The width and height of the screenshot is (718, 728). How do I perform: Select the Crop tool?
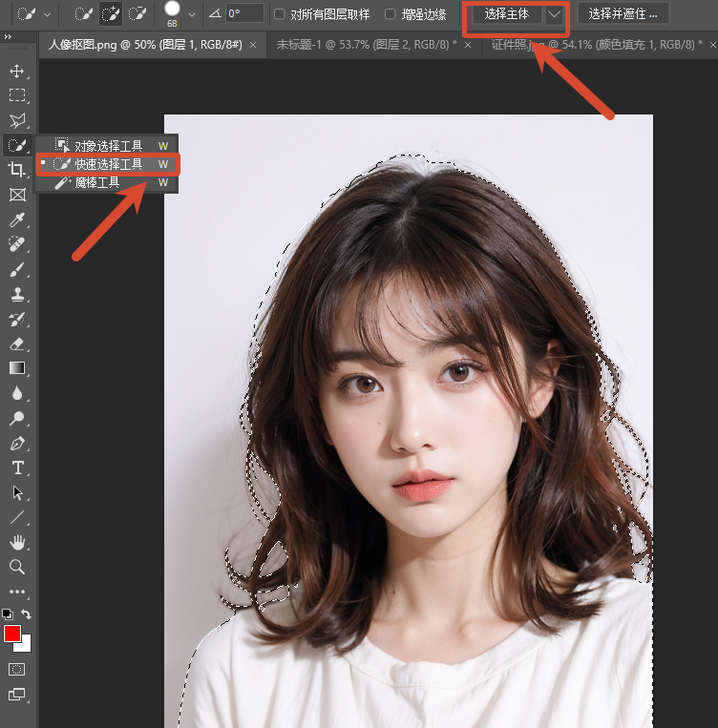(x=17, y=170)
